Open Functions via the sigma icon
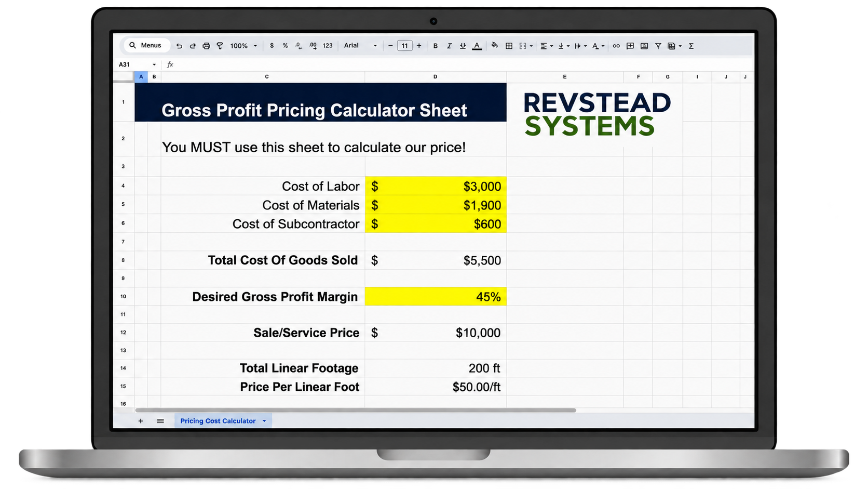The image size is (868, 489). [691, 46]
